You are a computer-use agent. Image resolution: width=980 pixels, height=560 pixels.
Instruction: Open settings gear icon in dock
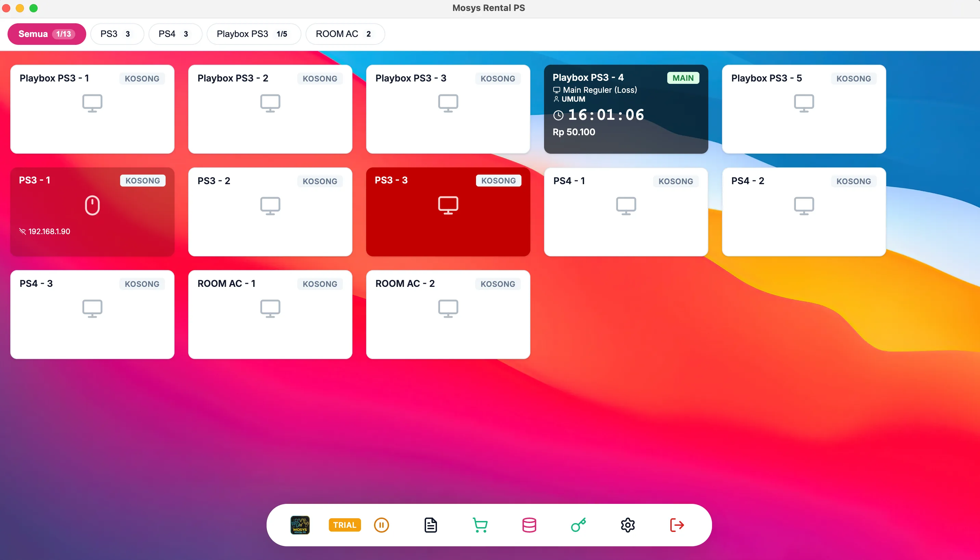coord(628,525)
